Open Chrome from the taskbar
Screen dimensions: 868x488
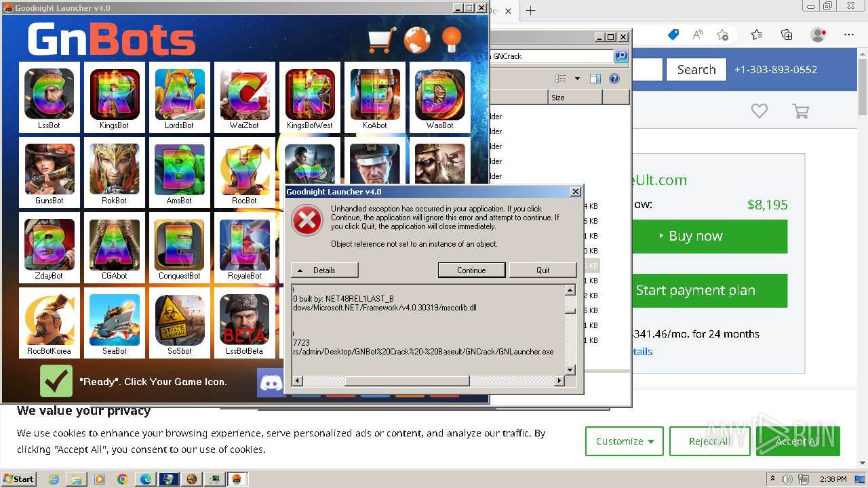[123, 479]
